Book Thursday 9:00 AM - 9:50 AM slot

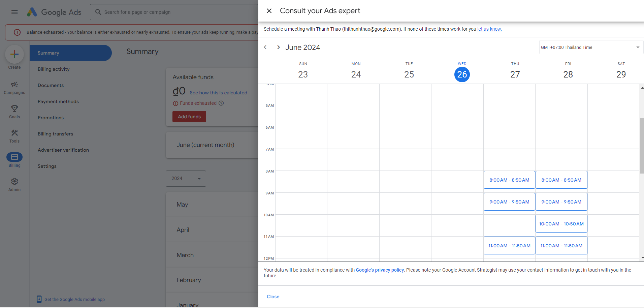click(509, 202)
